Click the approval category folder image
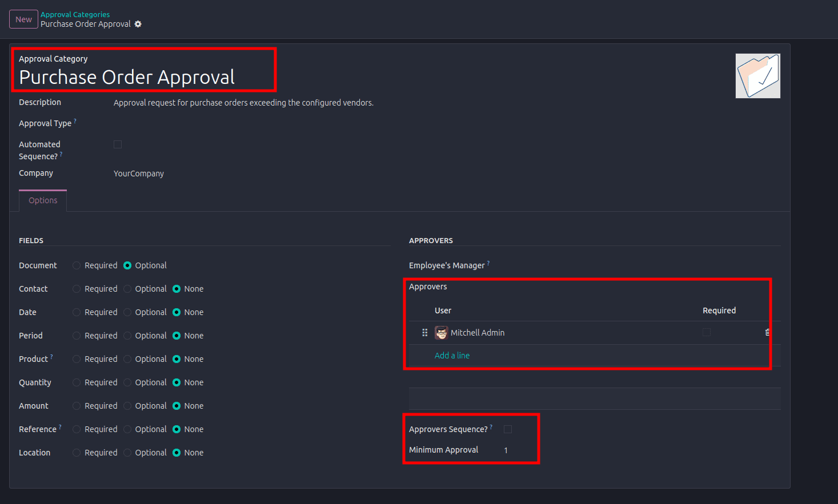 [758, 76]
